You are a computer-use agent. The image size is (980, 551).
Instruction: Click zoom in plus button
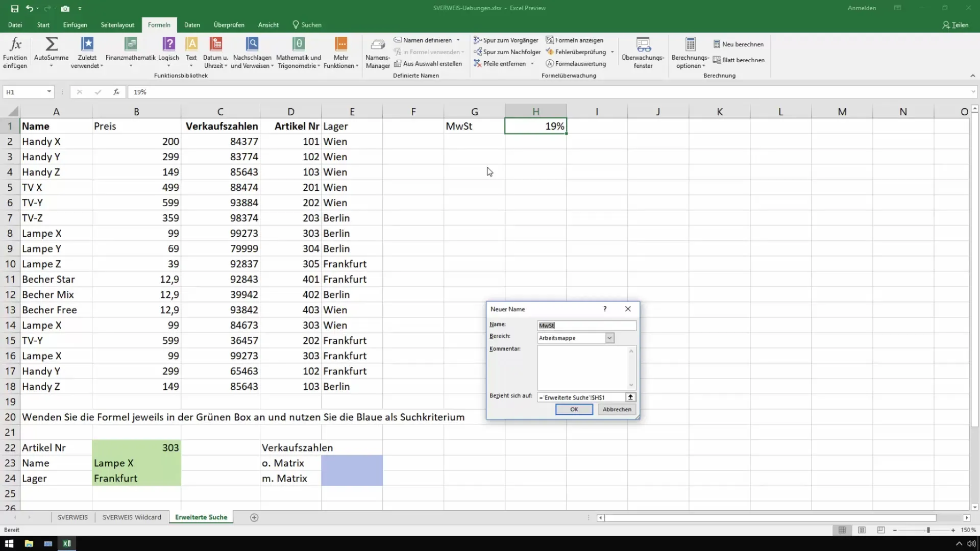953,530
